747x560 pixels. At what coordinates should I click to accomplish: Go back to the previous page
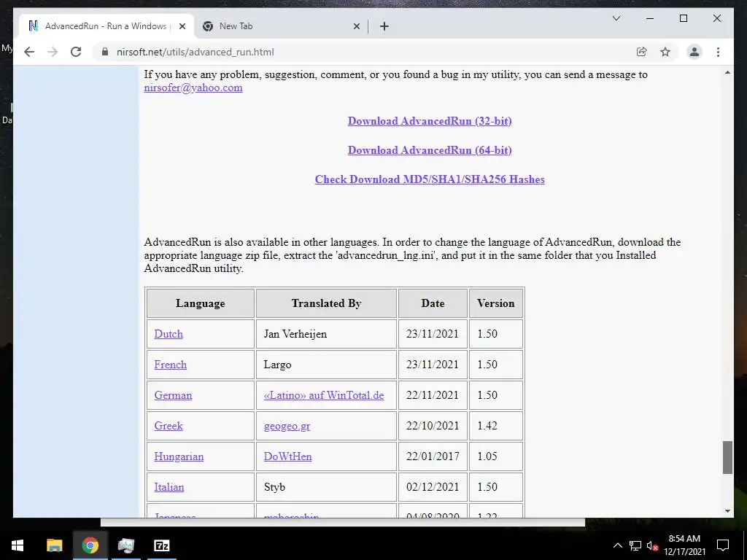(29, 52)
